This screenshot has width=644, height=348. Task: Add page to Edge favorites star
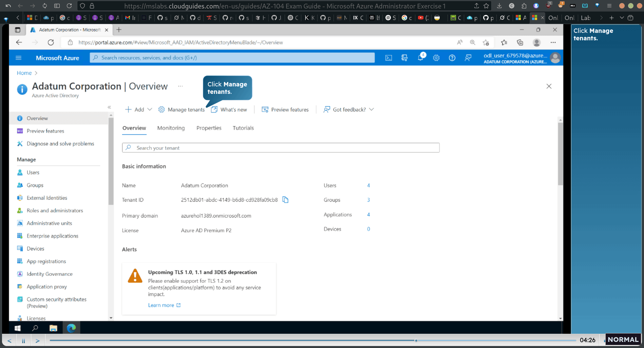[x=486, y=42]
